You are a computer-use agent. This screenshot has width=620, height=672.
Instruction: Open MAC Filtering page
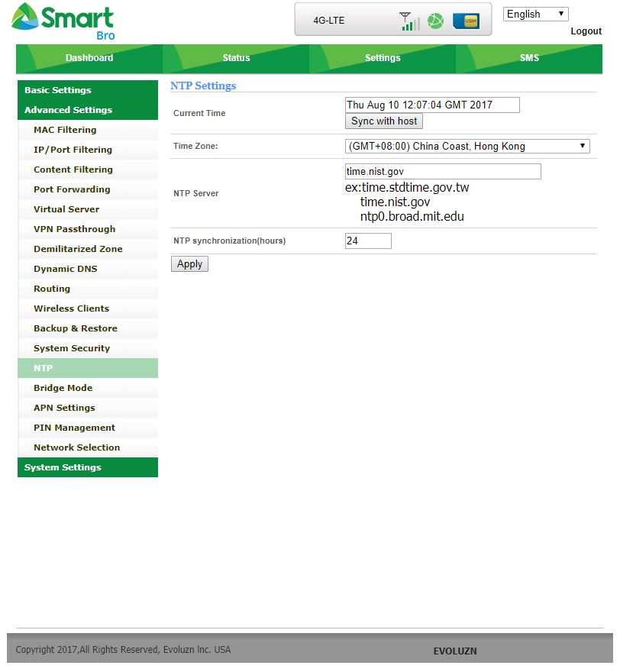[x=88, y=130]
